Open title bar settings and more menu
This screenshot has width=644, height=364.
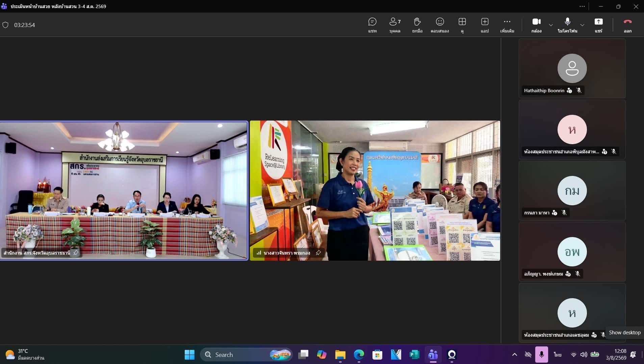coord(582,6)
